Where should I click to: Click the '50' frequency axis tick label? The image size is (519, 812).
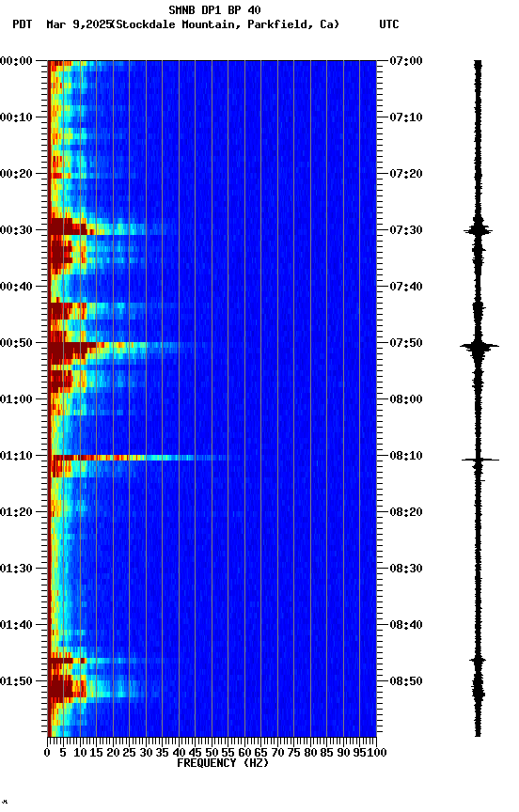(212, 754)
